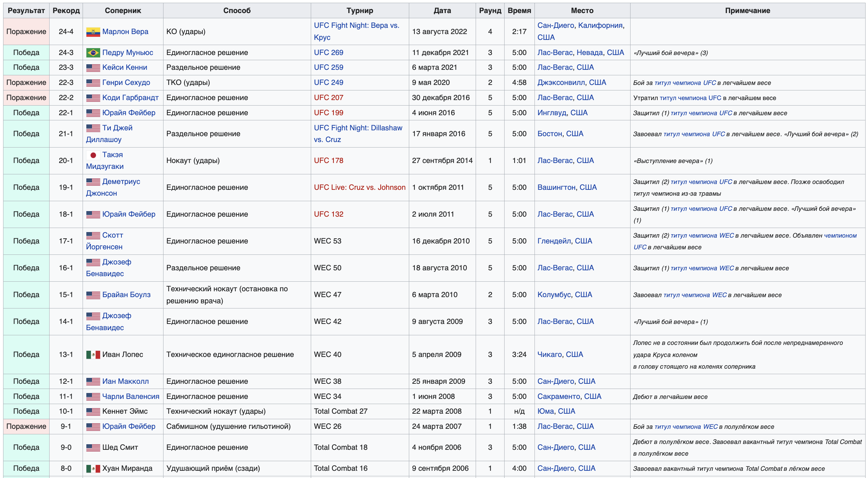Click the US flag beside Скотт Йоргенсен
This screenshot has height=478, width=868.
[93, 235]
